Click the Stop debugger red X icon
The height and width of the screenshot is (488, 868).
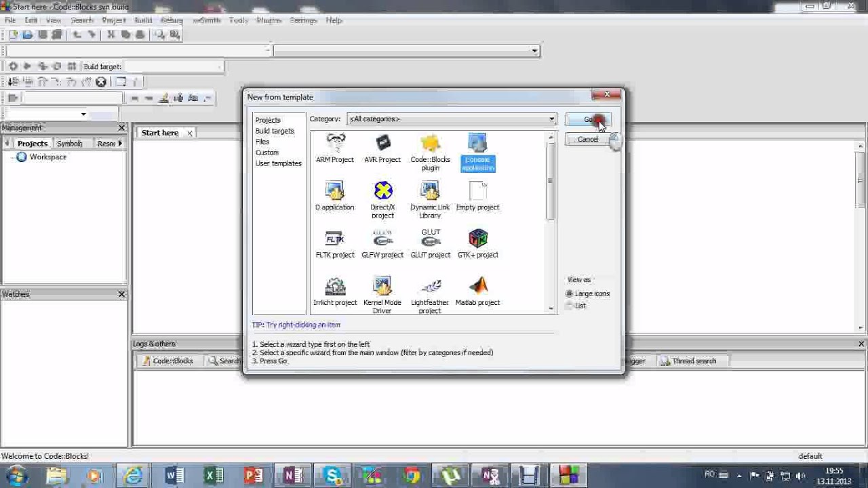(101, 82)
